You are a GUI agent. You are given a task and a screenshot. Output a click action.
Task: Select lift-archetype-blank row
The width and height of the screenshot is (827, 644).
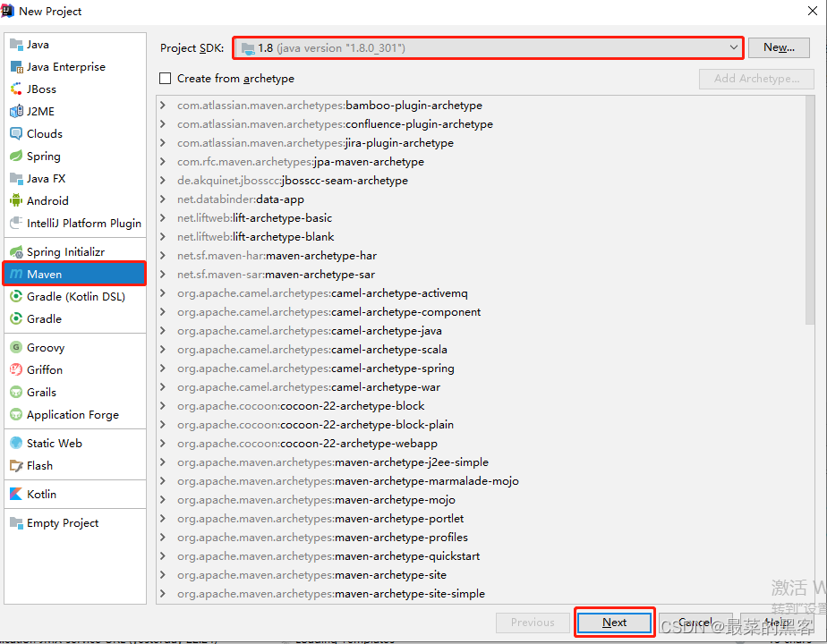click(481, 237)
